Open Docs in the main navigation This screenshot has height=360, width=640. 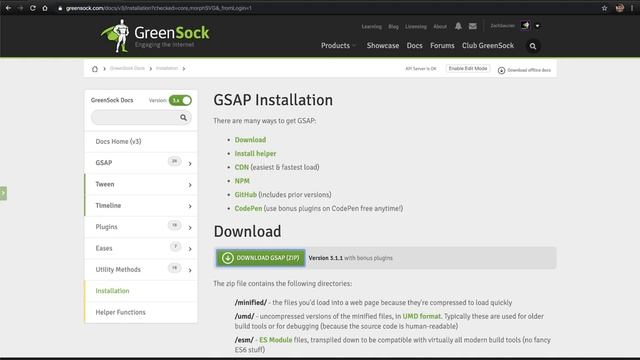[x=414, y=46]
